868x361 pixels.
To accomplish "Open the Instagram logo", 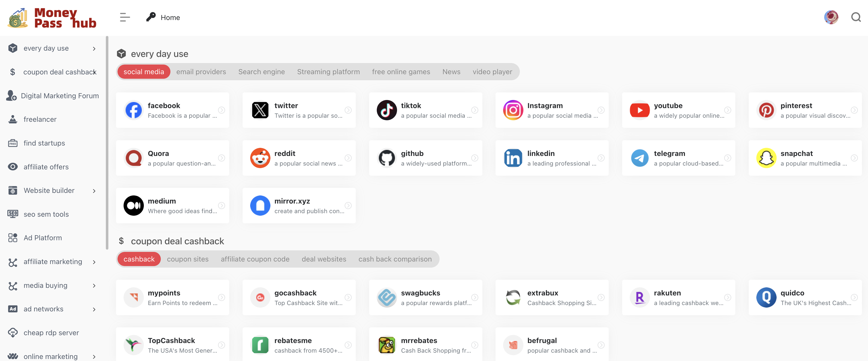I will [x=513, y=110].
